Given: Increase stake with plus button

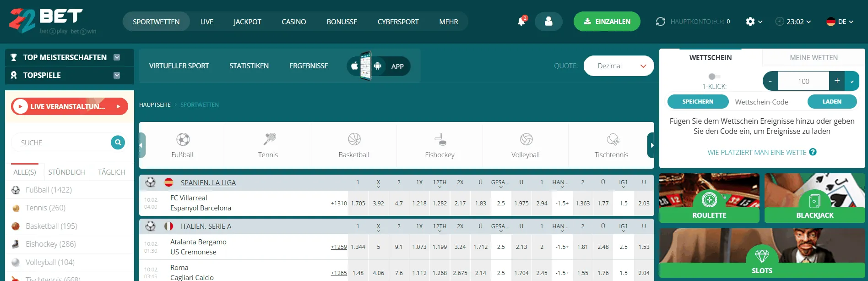Looking at the screenshot, I should (x=837, y=81).
